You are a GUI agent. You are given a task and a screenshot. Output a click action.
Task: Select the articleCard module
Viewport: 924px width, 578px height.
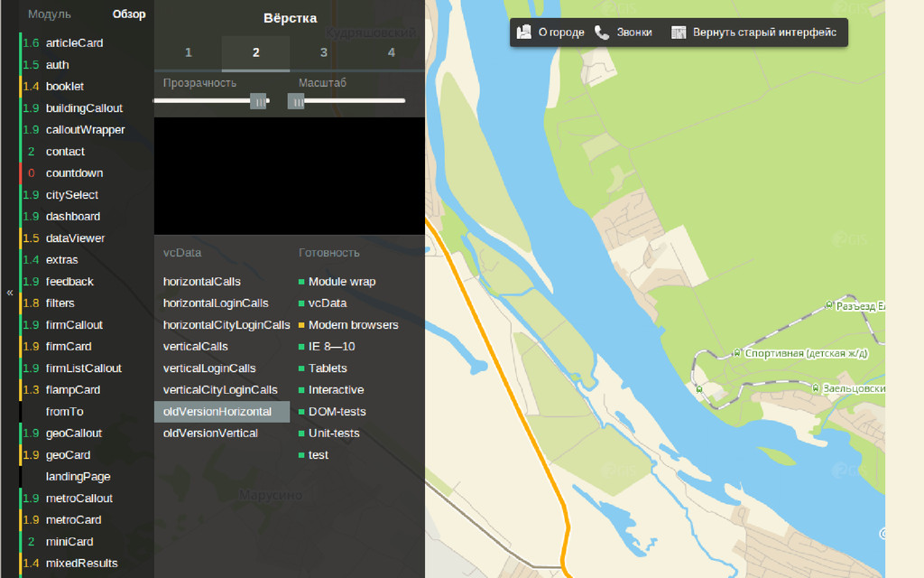[x=74, y=43]
